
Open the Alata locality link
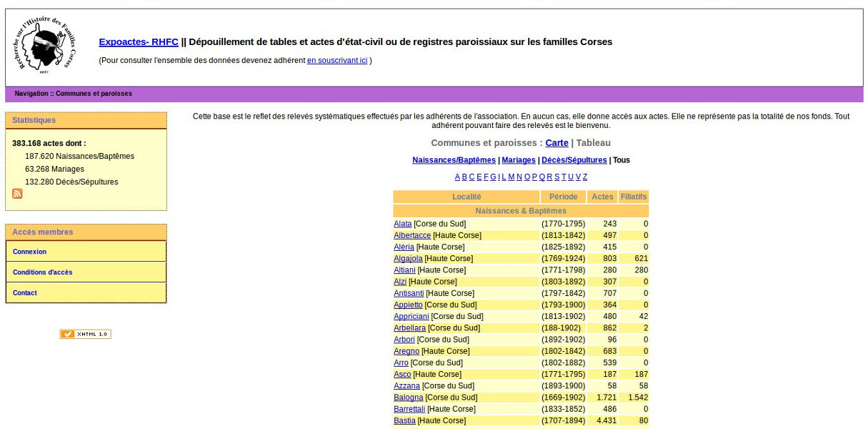(403, 224)
